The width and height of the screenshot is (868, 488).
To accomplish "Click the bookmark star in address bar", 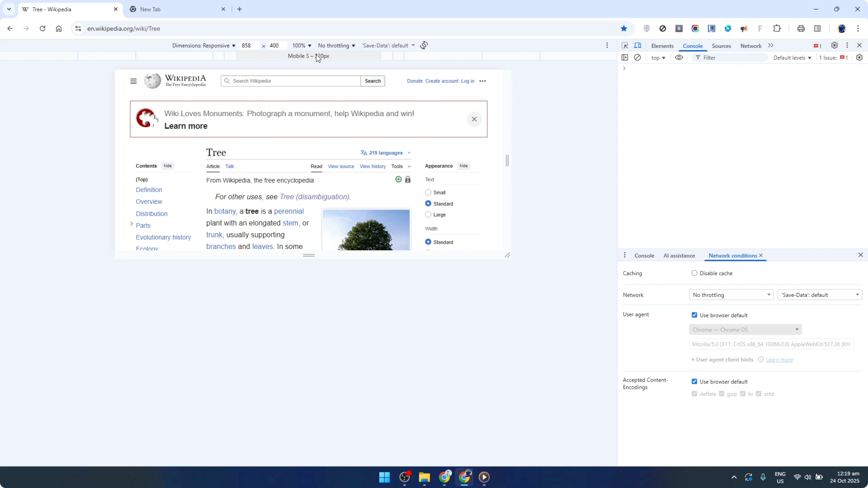I will [x=624, y=29].
